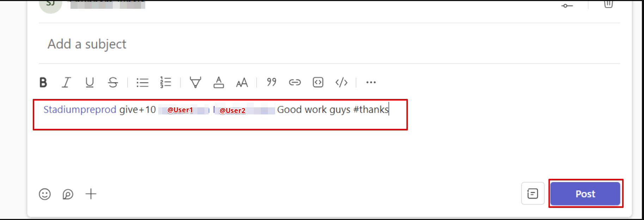Click the Post button
This screenshot has height=220, width=644.
pos(585,194)
